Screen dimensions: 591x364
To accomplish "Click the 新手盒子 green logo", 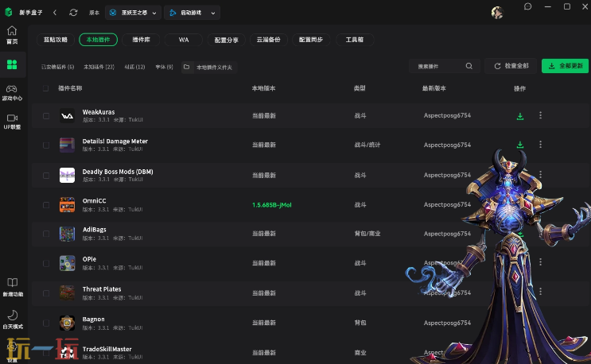I will 9,13.
